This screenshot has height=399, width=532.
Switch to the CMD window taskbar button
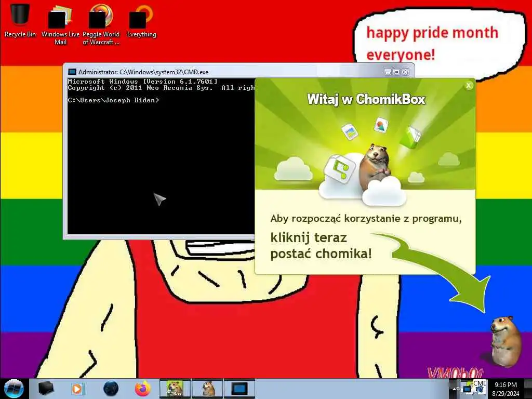pos(239,389)
